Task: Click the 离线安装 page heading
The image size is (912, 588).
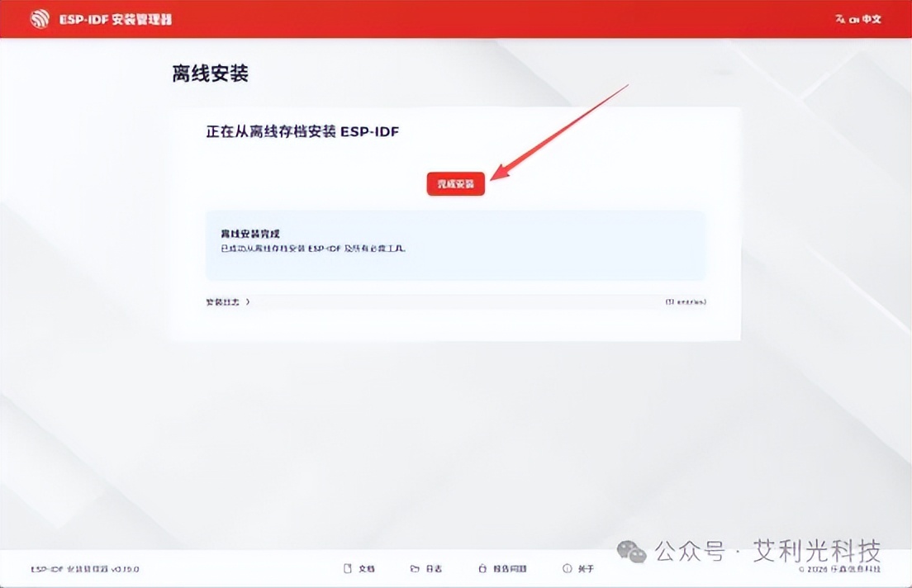Action: (x=210, y=73)
